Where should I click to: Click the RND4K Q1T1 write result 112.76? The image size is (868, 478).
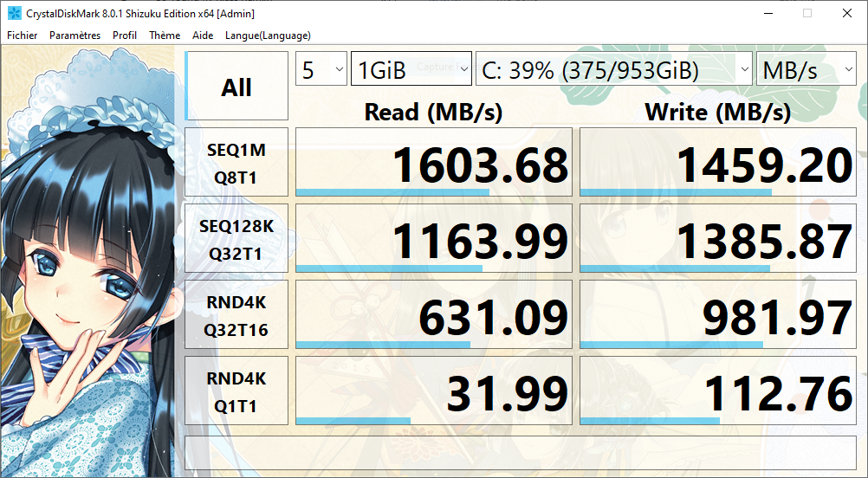point(718,391)
